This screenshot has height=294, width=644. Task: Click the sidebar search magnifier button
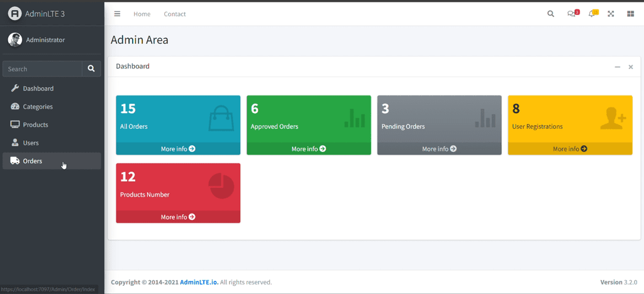(91, 69)
